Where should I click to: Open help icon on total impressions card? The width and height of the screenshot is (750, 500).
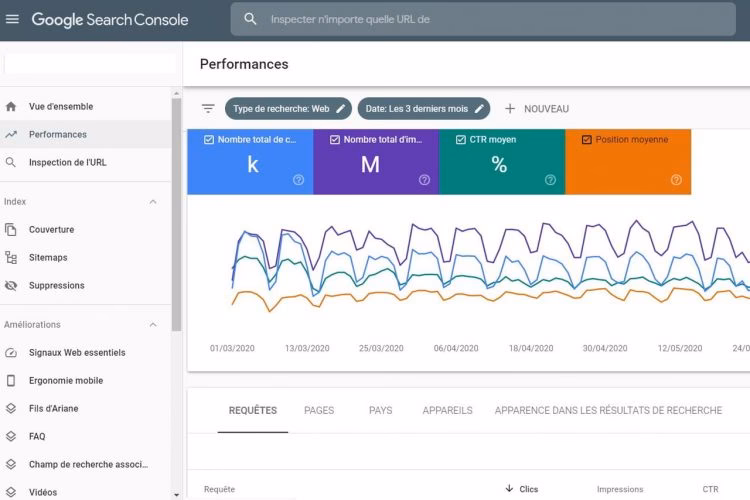[424, 180]
